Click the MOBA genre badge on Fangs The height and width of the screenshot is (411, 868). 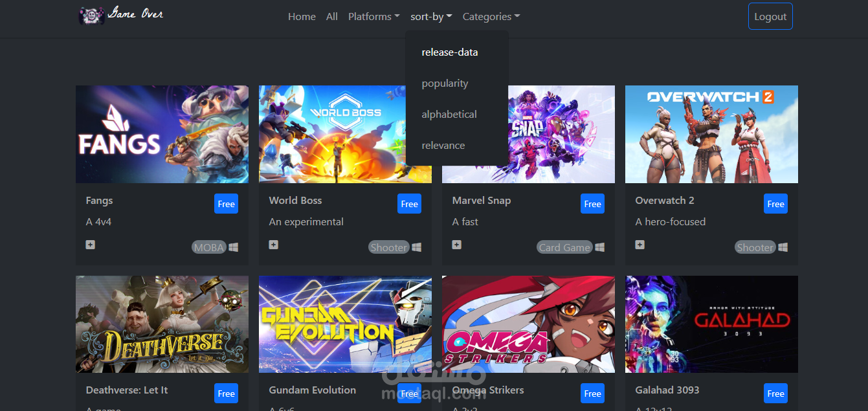coord(209,247)
